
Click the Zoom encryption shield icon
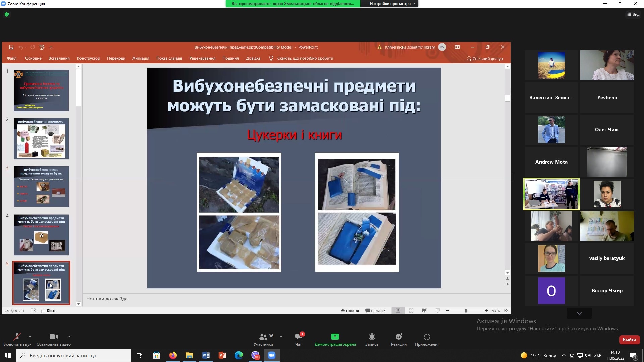click(7, 14)
